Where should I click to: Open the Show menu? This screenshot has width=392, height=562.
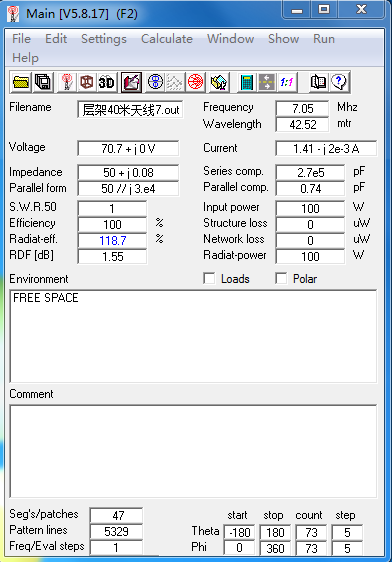[x=283, y=39]
